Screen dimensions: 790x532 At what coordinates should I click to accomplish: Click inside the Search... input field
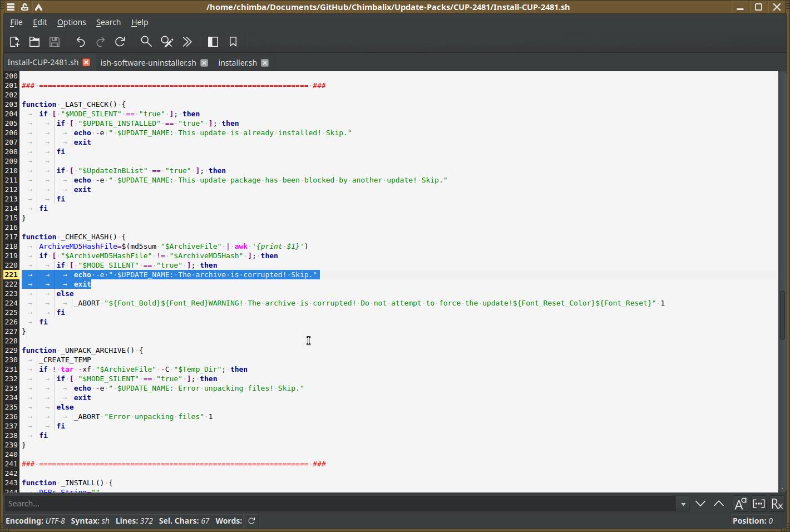point(339,504)
